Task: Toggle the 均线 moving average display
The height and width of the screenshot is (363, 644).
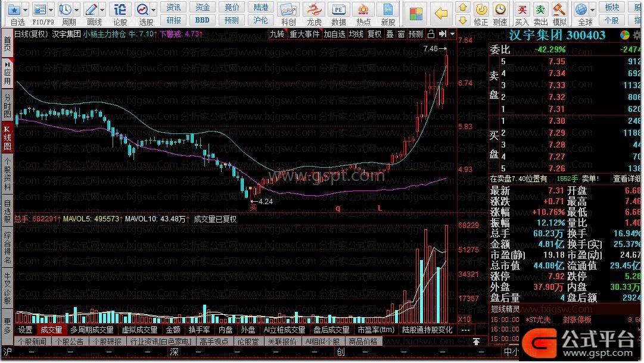Action: click(x=356, y=34)
